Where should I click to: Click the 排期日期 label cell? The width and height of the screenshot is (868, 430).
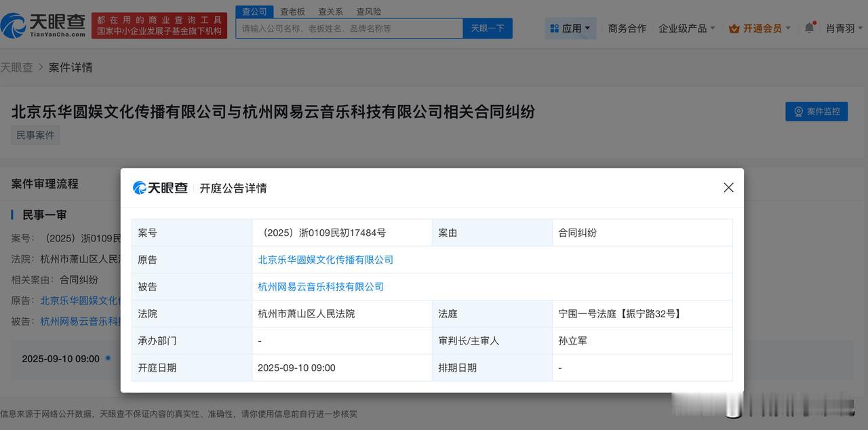tap(492, 368)
